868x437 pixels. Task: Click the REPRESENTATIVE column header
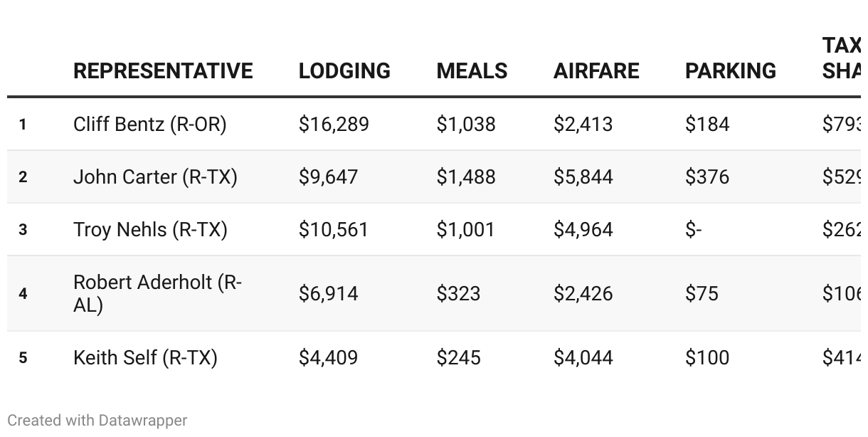(x=163, y=71)
